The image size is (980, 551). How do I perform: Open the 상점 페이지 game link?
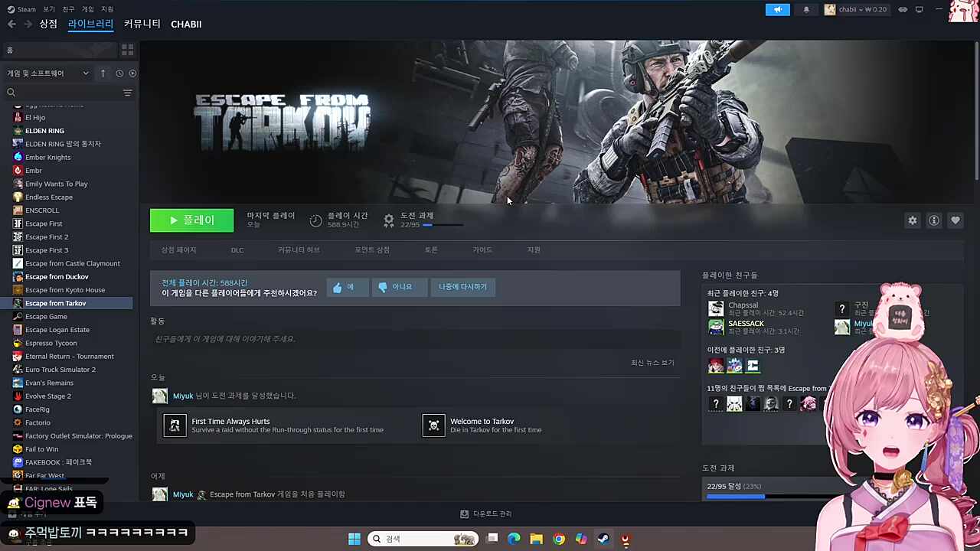click(178, 250)
